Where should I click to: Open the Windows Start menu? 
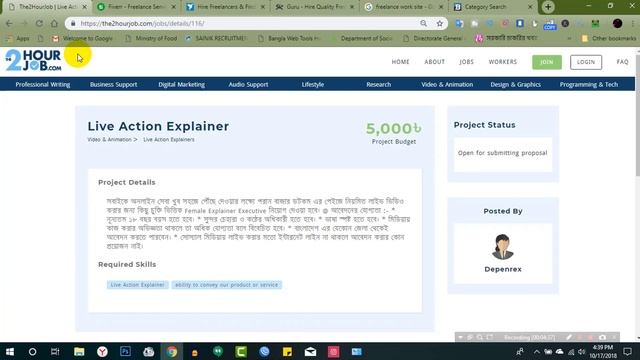(10, 351)
